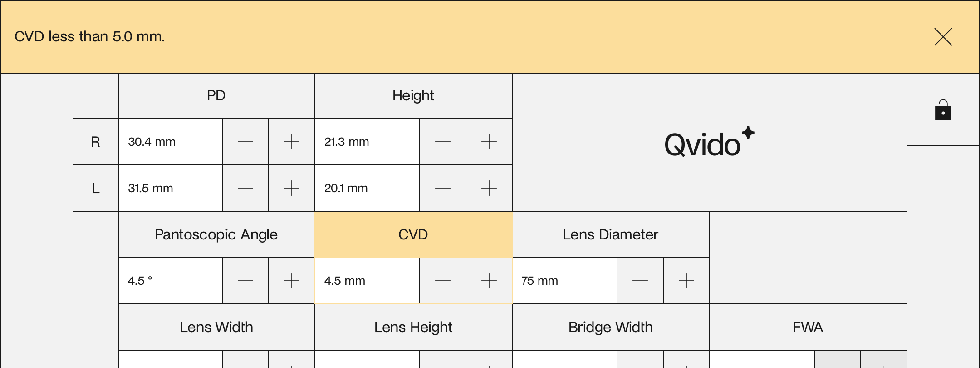Click the Qvido logo
Image resolution: width=980 pixels, height=368 pixels.
point(709,142)
